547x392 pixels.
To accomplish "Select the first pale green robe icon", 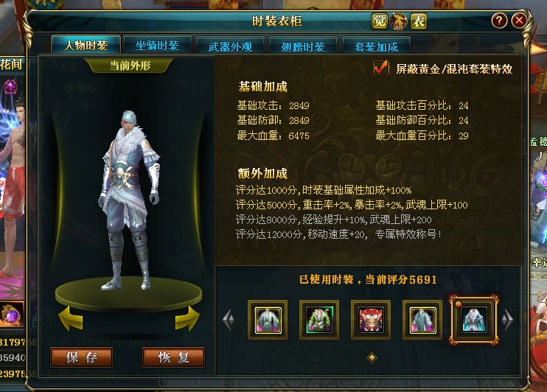I will pos(268,320).
